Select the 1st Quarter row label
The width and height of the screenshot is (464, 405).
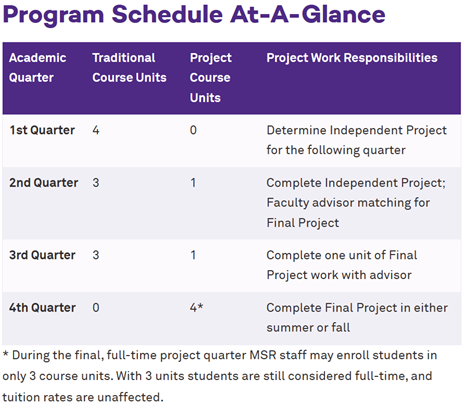point(42,130)
